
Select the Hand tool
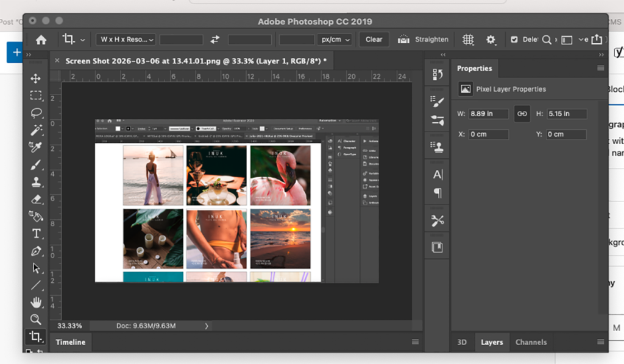coord(36,303)
